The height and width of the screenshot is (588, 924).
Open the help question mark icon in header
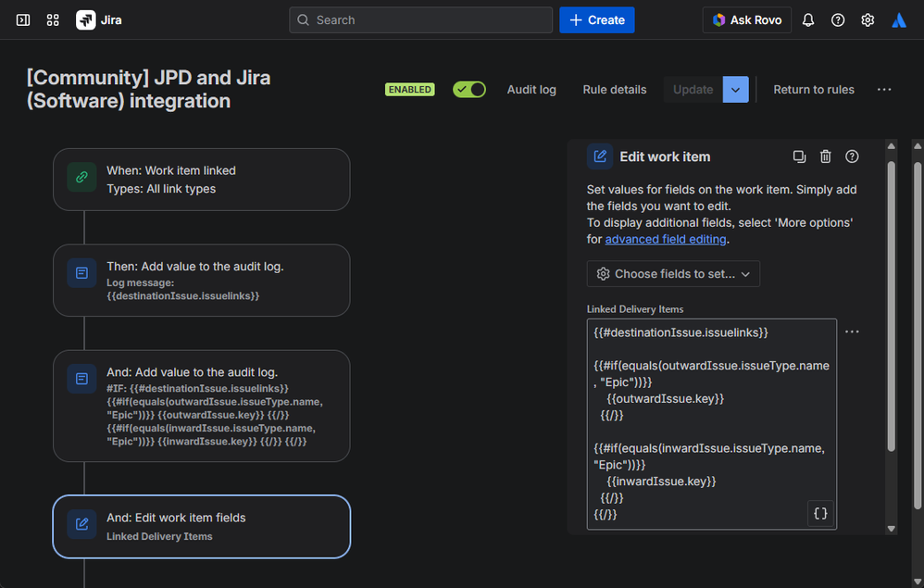tap(837, 20)
